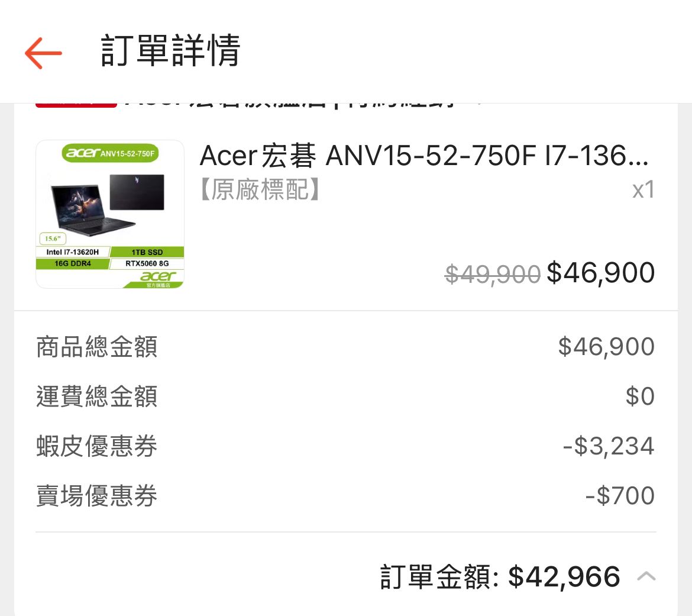Open the Acer laptop product thumbnail

[x=110, y=214]
